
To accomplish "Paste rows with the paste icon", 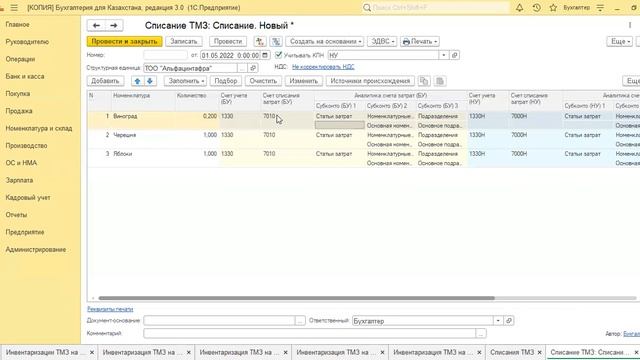I will pos(440,81).
